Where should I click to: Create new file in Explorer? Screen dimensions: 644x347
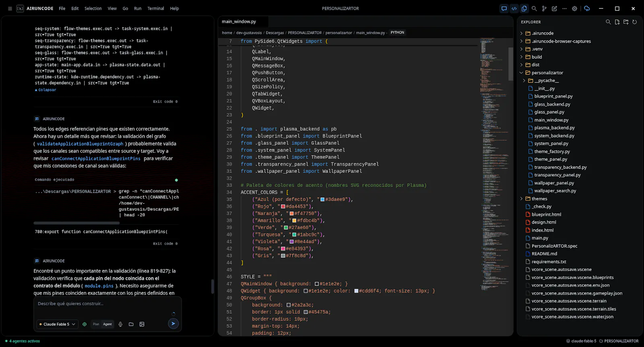[617, 22]
